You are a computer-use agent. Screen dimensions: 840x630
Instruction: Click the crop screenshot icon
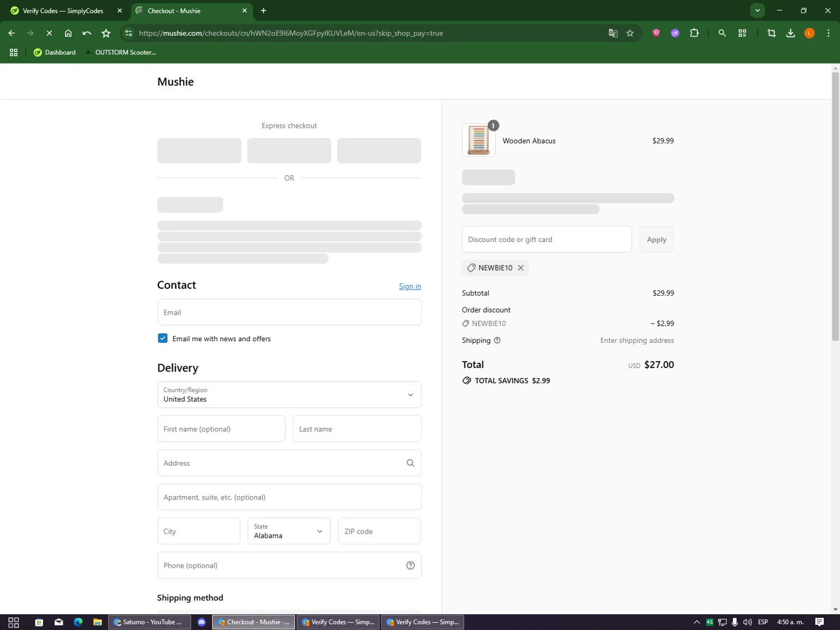click(x=772, y=33)
